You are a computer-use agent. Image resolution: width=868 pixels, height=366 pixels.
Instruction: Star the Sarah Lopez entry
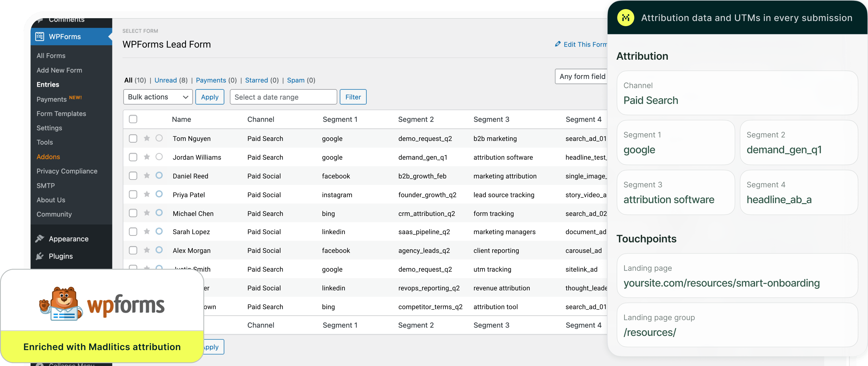[x=146, y=231]
